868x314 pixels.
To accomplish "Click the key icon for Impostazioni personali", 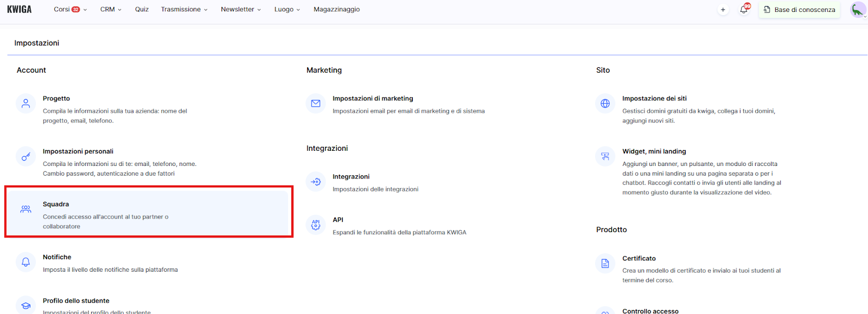I will (x=25, y=157).
